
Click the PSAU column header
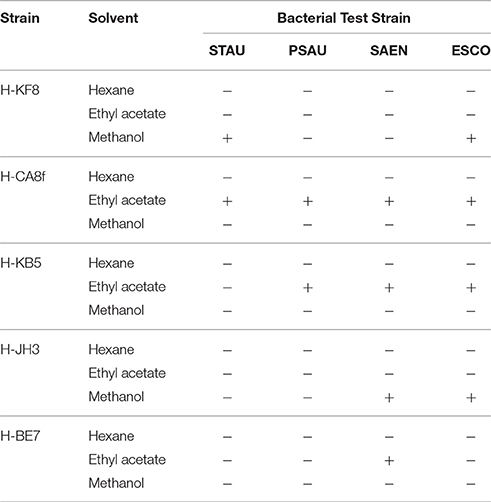pos(307,51)
